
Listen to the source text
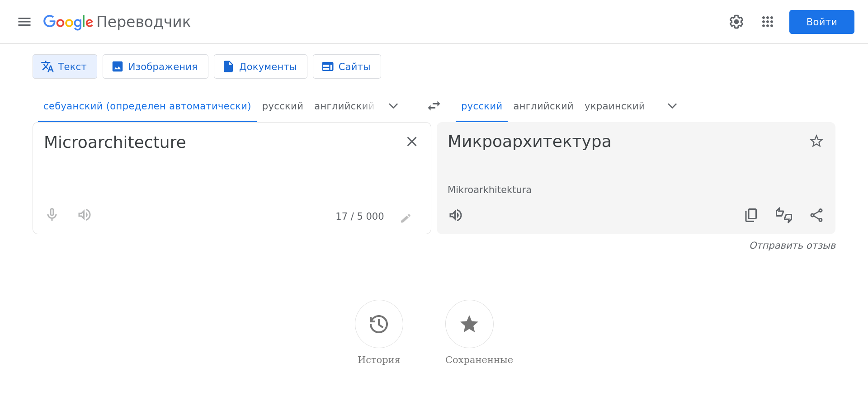pos(85,215)
